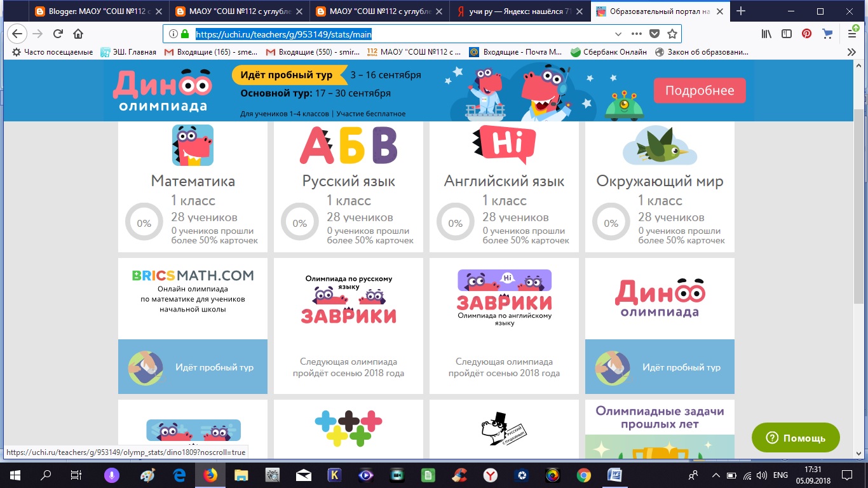Viewport: 868px width, 488px height.
Task: Open a new browser tab
Action: click(x=741, y=11)
